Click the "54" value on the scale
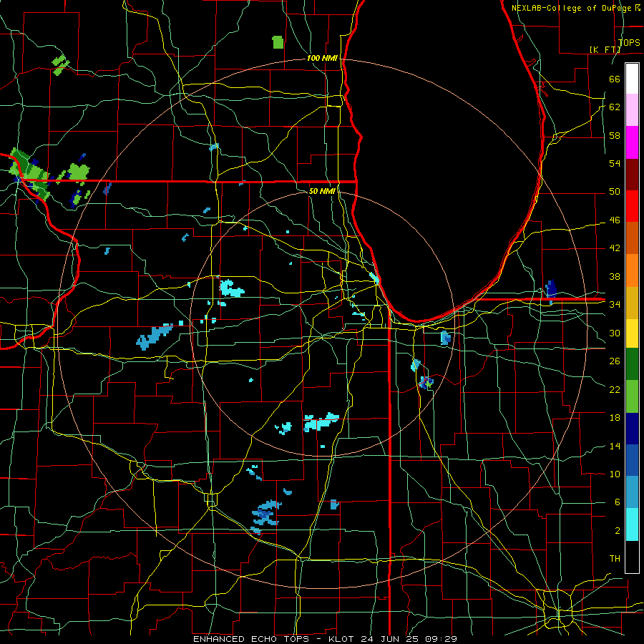This screenshot has height=644, width=644. click(x=615, y=163)
